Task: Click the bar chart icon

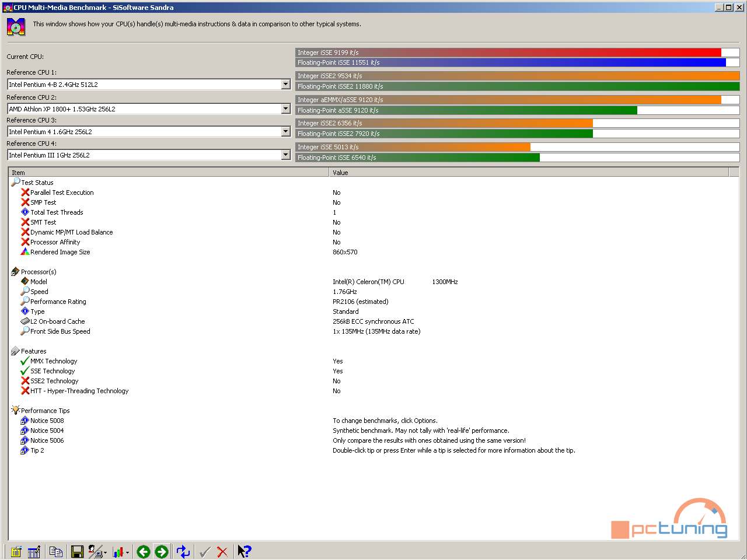Action: (x=118, y=552)
